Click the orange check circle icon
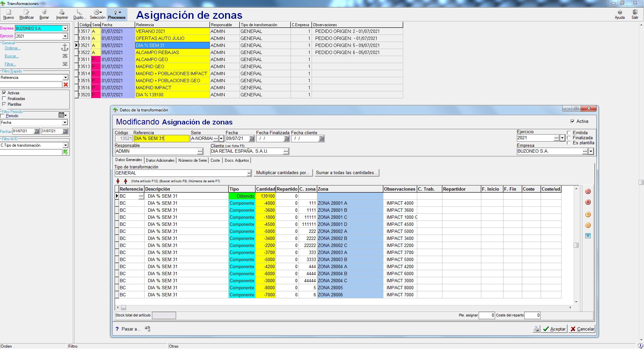 click(588, 214)
